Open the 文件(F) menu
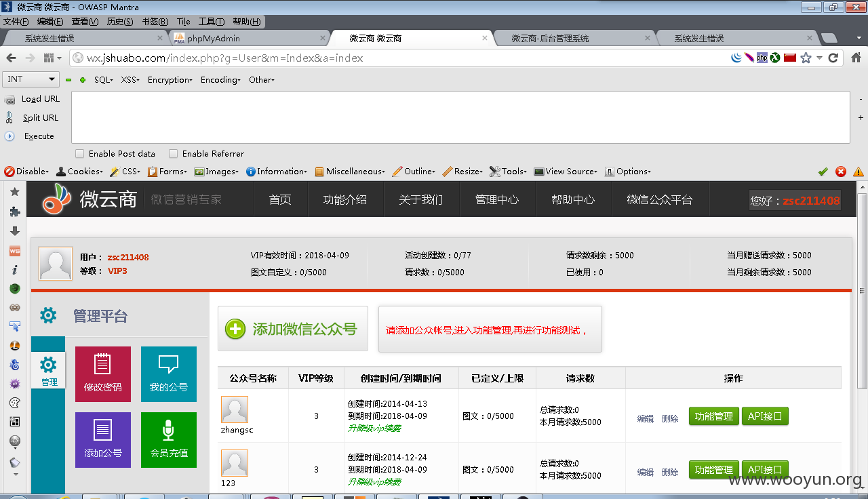The width and height of the screenshot is (868, 499). click(x=16, y=22)
